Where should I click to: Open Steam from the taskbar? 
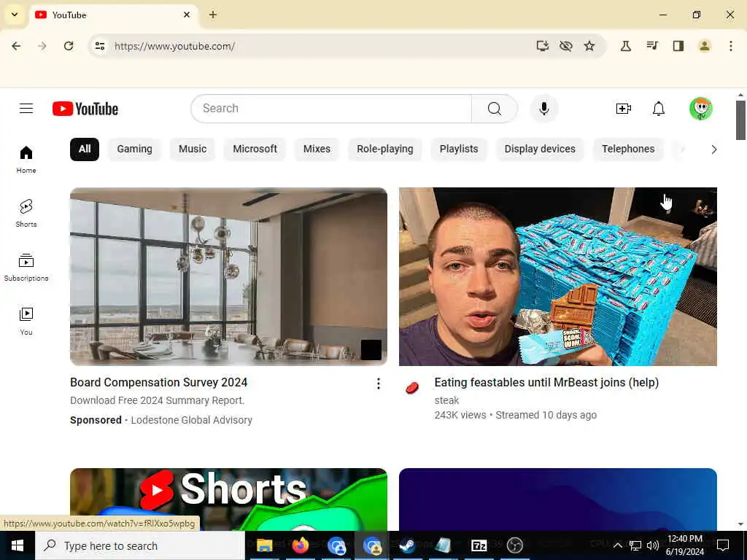coord(407,545)
